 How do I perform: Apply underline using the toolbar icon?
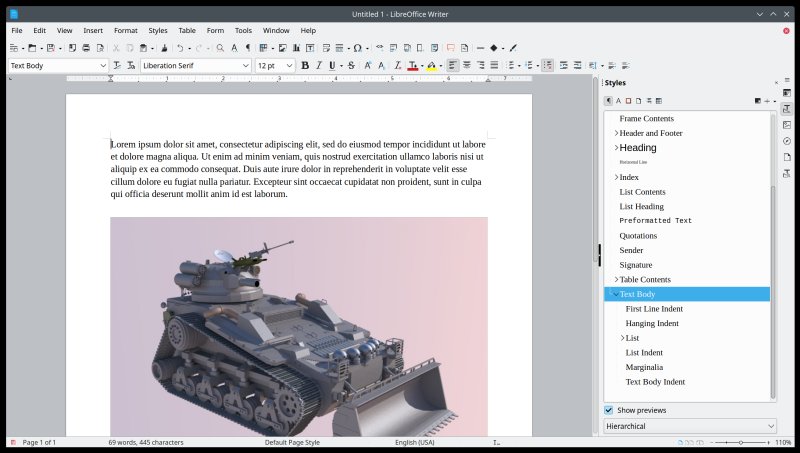coord(332,65)
